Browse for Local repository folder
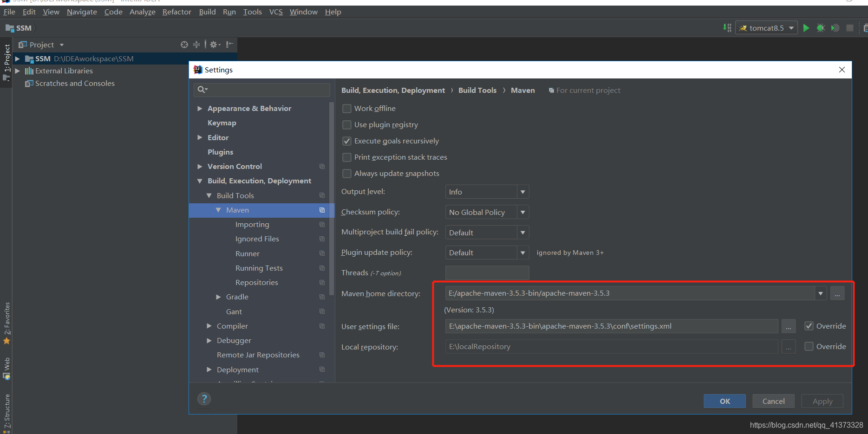Screen dimensions: 868x434 pos(788,347)
